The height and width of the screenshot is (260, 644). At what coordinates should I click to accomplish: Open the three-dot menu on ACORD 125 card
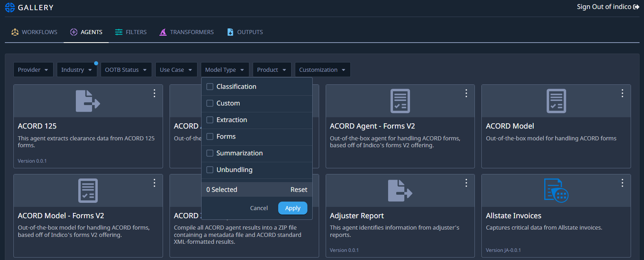(155, 93)
